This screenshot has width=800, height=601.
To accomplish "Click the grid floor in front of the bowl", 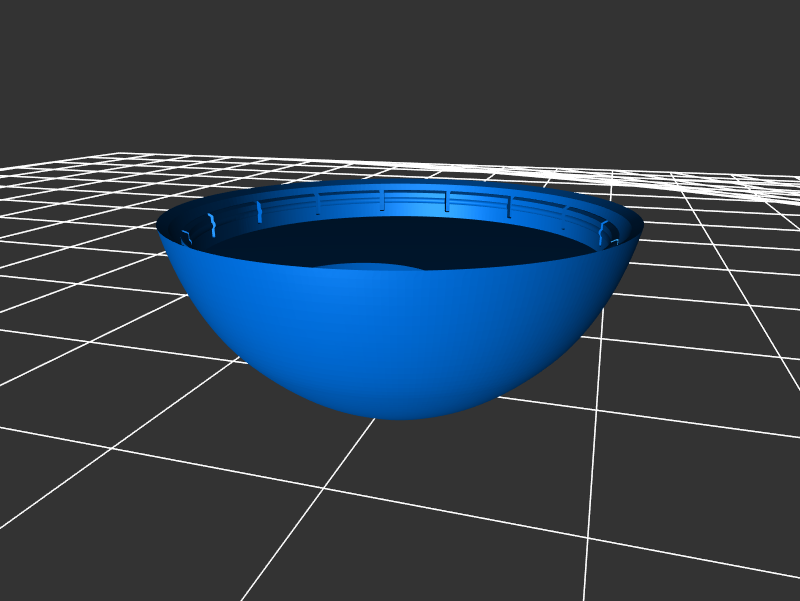I will [x=400, y=500].
